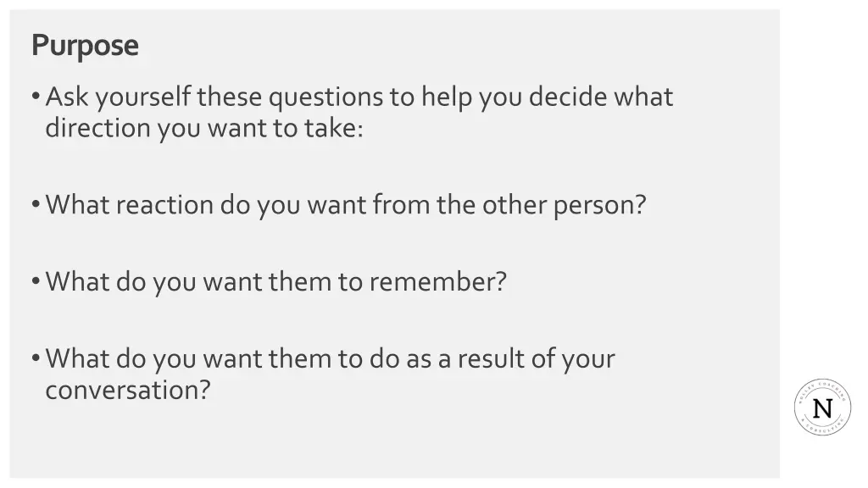Click the letter N inside the logo

pyautogui.click(x=822, y=409)
